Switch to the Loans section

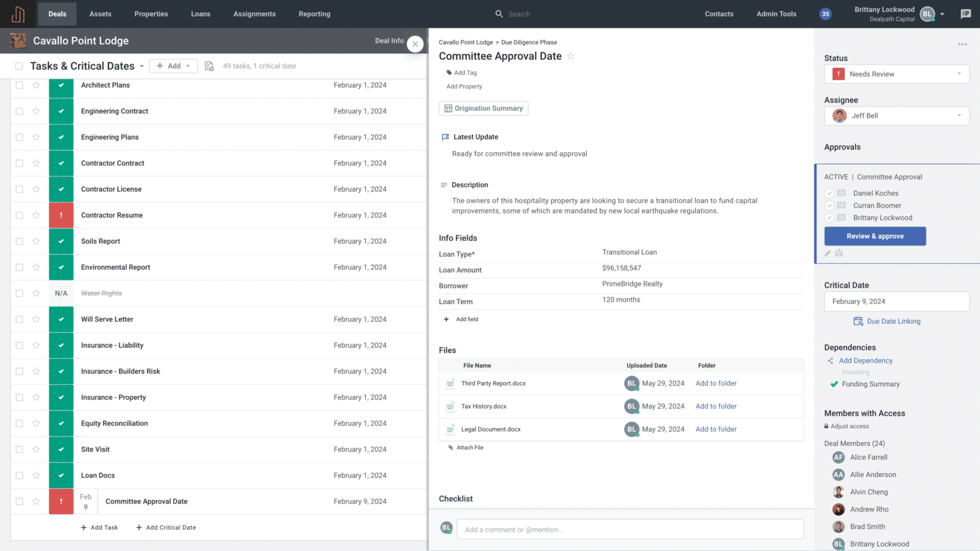(x=200, y=14)
